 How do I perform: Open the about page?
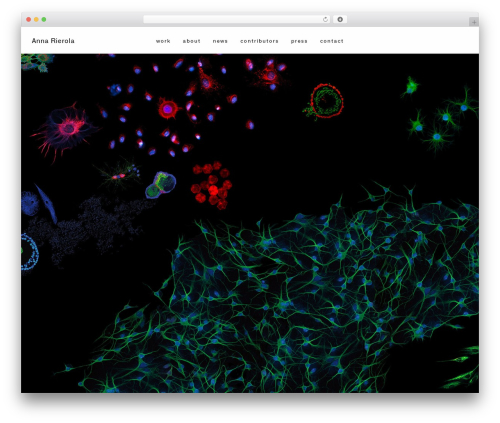[x=191, y=41]
